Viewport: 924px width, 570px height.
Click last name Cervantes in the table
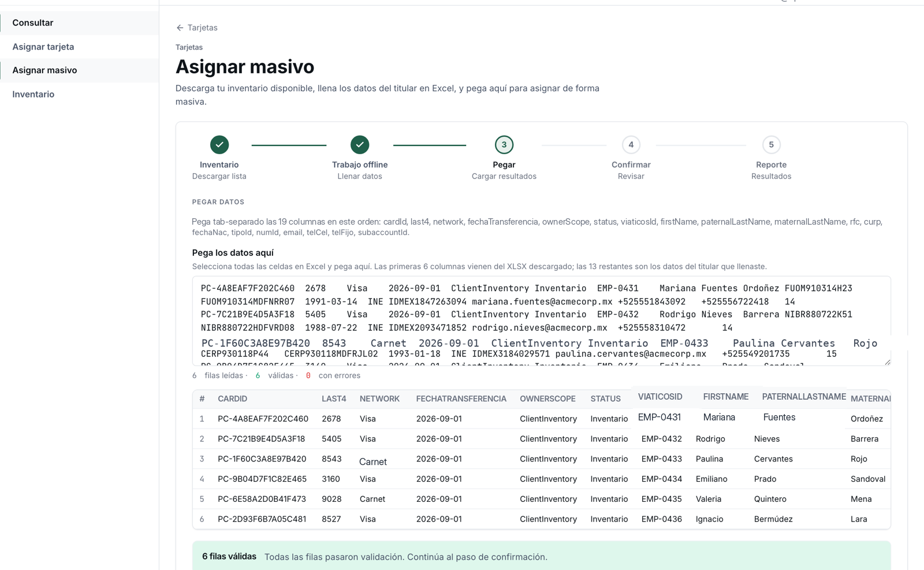pyautogui.click(x=773, y=459)
